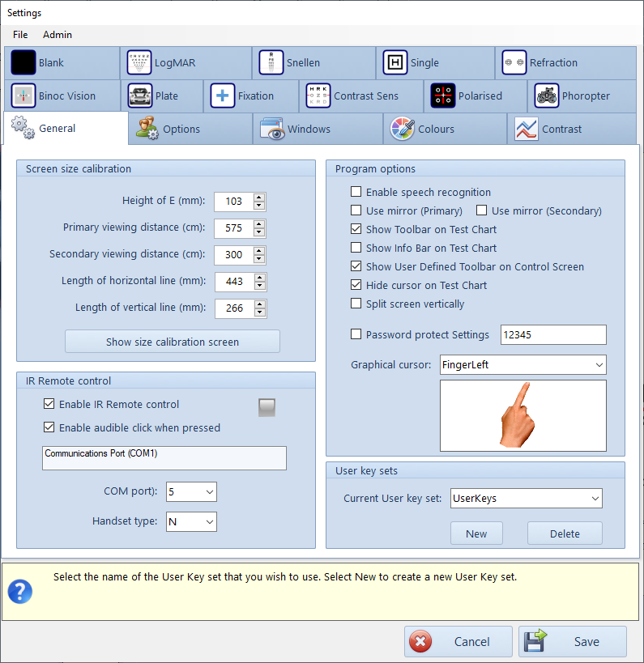Click the Colours palette icon
Viewport: 644px width, 663px height.
(403, 130)
